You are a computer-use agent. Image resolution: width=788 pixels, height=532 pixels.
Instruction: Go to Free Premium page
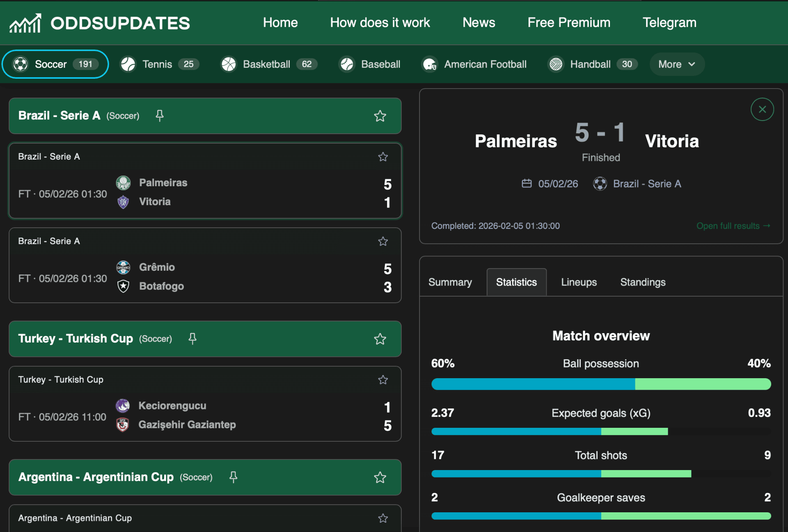click(568, 23)
